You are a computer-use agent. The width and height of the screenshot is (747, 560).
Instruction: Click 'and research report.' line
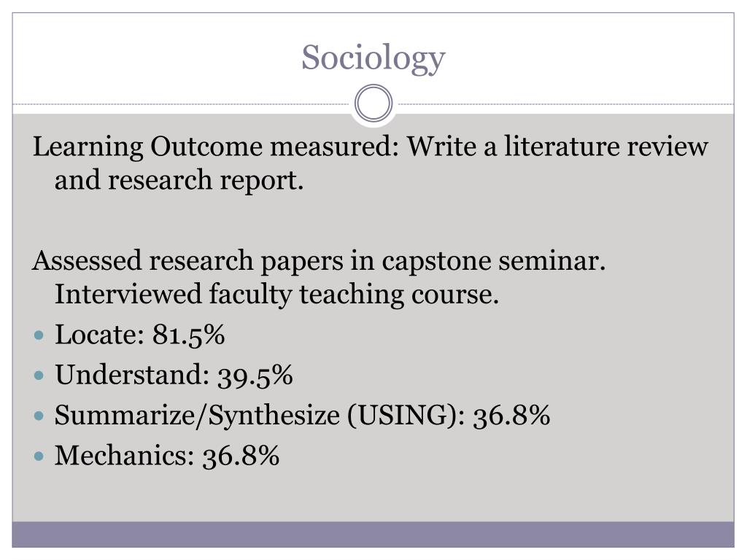tap(179, 180)
